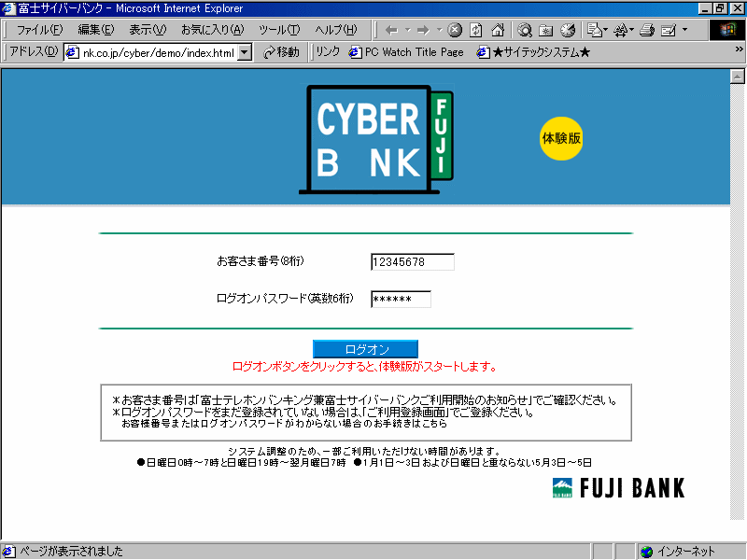Open the 表示(V) menu

[x=148, y=30]
